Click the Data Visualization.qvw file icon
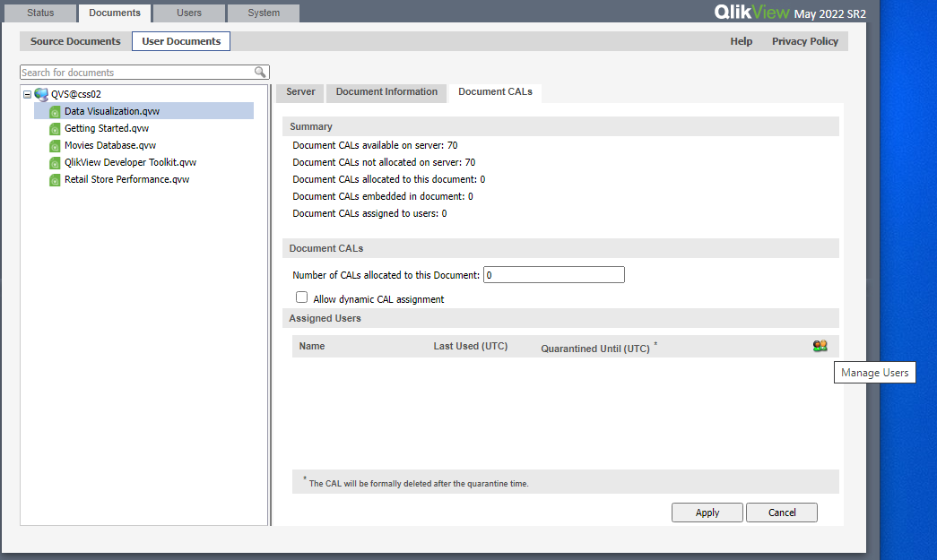The height and width of the screenshot is (560, 937). point(55,112)
